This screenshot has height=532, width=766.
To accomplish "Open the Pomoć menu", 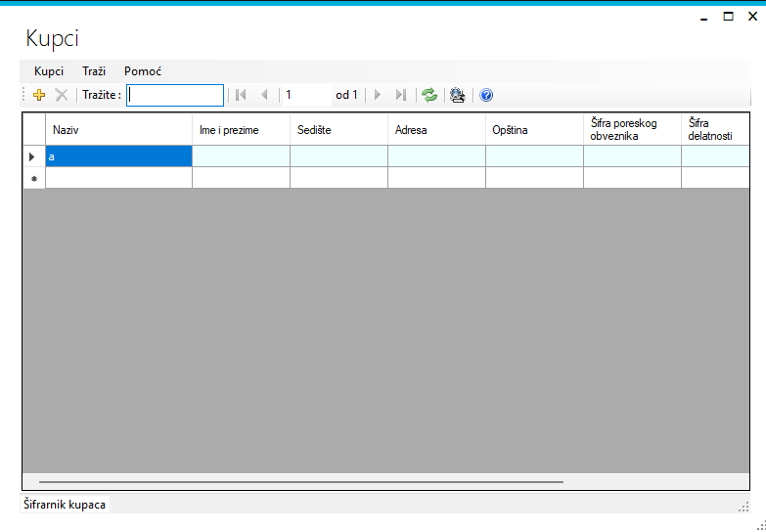I will pos(143,71).
